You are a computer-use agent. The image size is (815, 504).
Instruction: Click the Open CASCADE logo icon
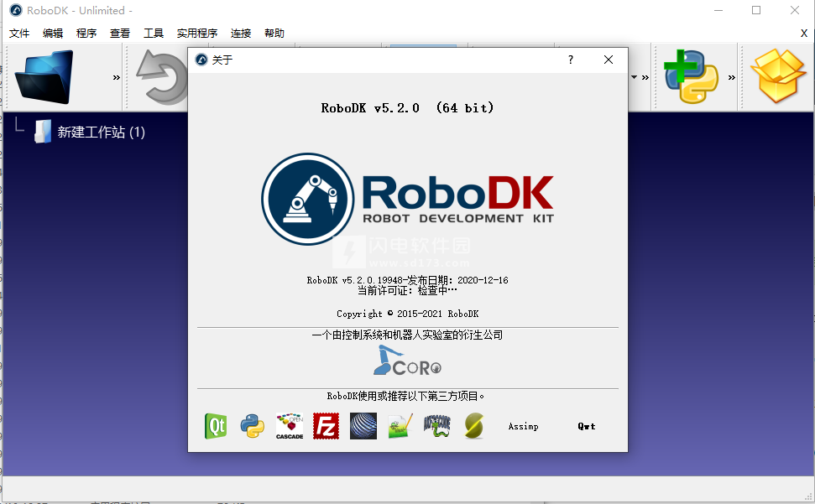[x=290, y=426]
